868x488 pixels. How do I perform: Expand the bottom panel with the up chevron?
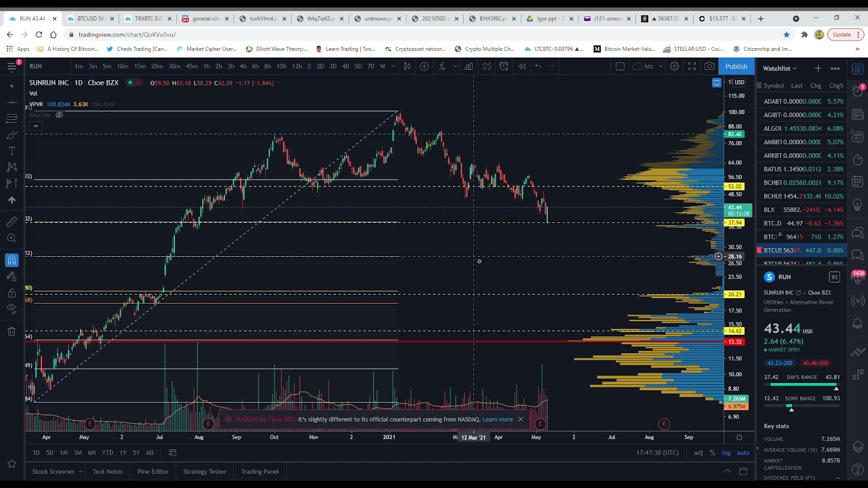[x=726, y=472]
